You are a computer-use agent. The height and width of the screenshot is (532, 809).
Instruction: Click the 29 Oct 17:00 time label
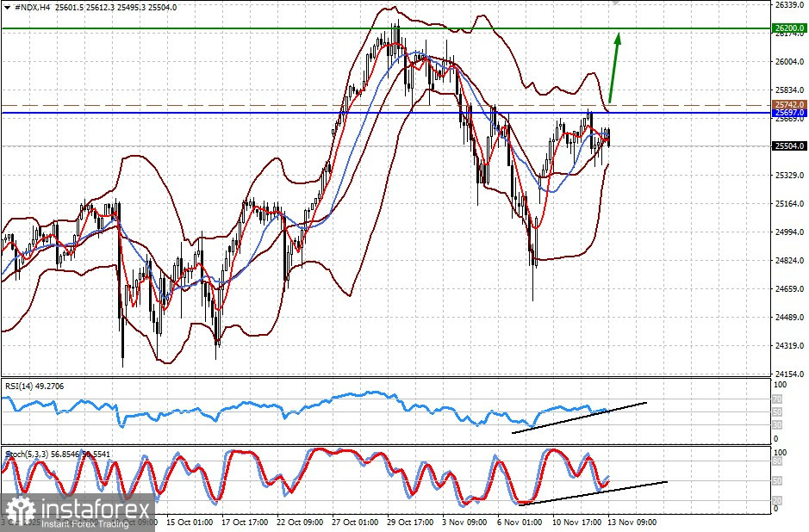[x=411, y=523]
